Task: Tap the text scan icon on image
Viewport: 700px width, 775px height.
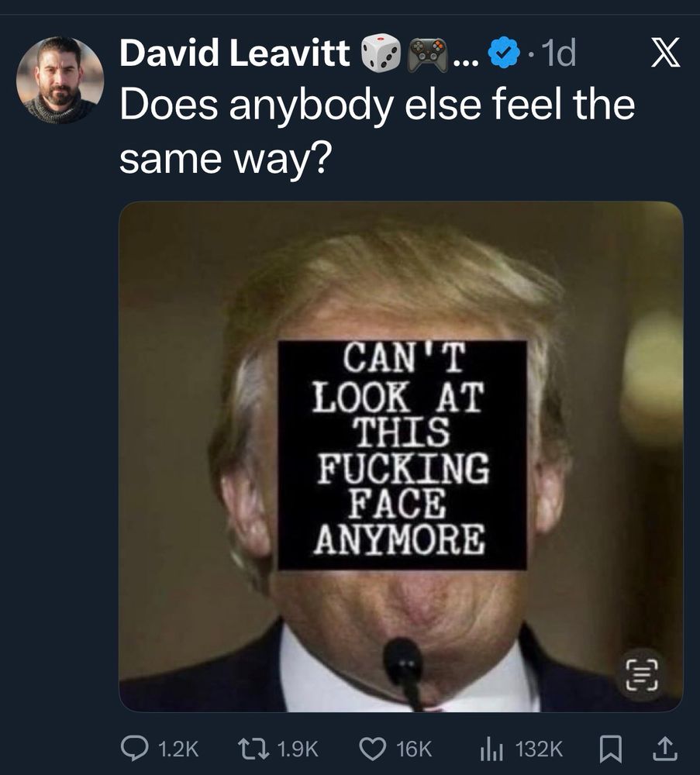Action: 642,674
